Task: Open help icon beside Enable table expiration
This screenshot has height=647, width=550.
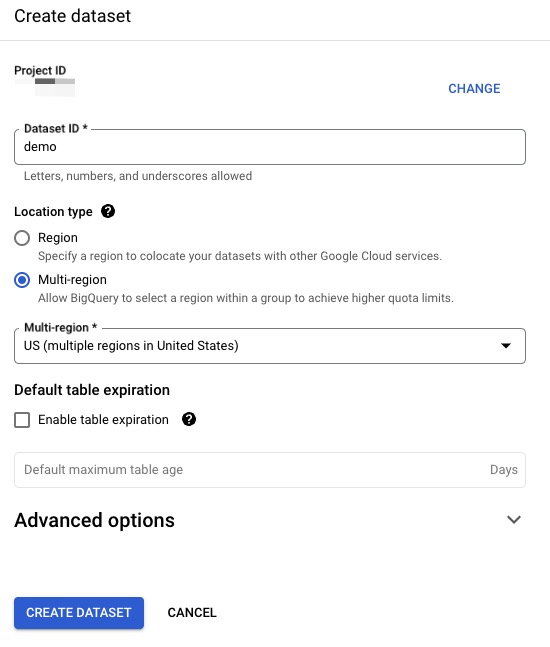Action: [x=189, y=419]
